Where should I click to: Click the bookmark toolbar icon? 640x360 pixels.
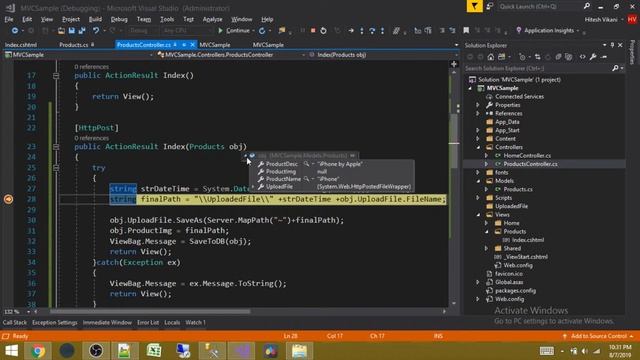466,31
